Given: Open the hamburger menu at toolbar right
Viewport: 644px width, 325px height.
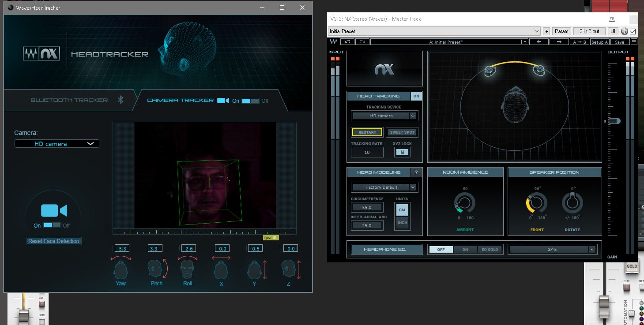Looking at the screenshot, I should point(635,41).
